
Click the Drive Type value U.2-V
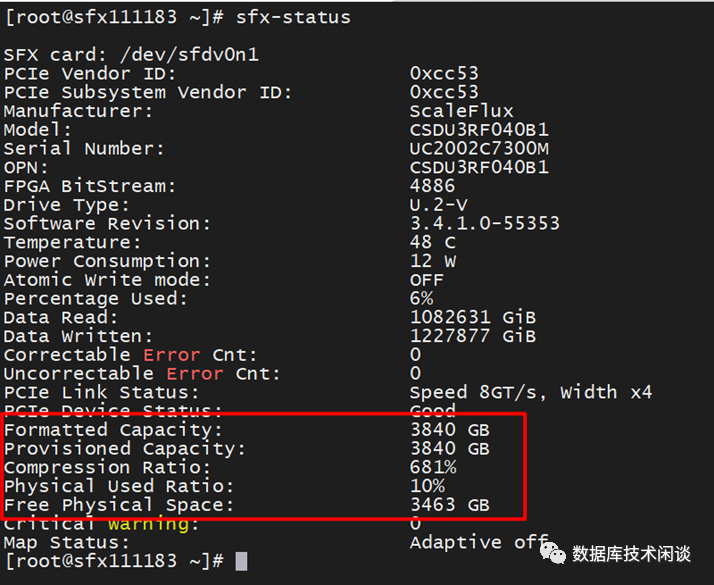coord(438,205)
